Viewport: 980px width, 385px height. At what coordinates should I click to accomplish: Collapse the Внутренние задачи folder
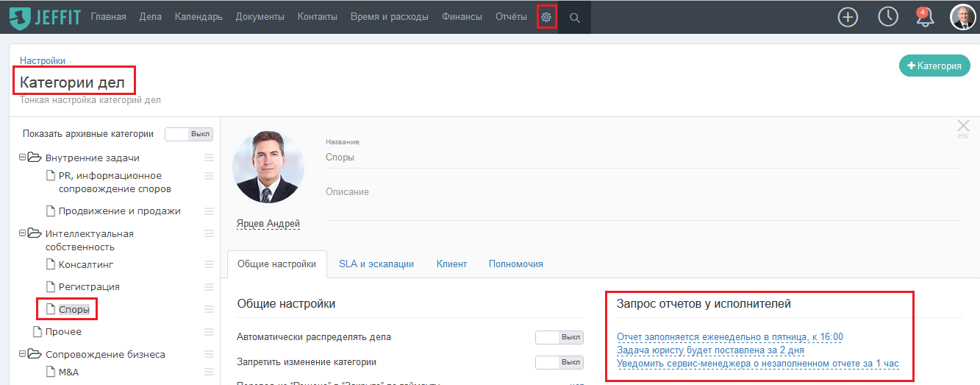tap(23, 158)
